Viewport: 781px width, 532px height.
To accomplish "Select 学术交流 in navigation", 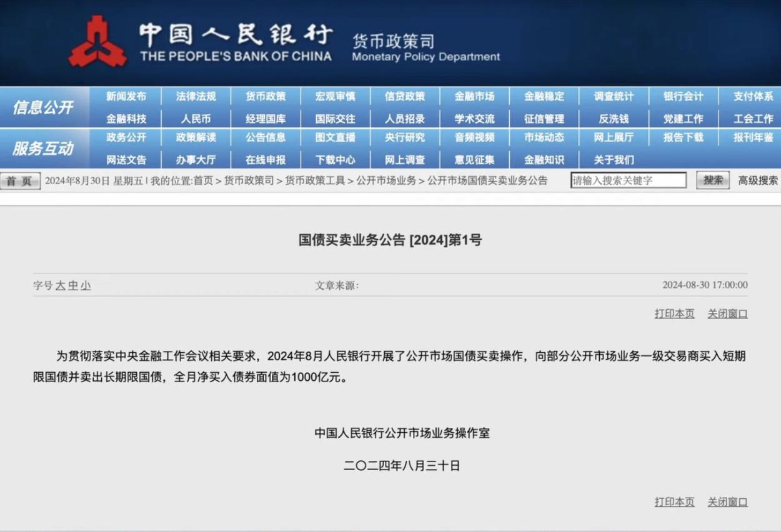I will click(x=475, y=119).
